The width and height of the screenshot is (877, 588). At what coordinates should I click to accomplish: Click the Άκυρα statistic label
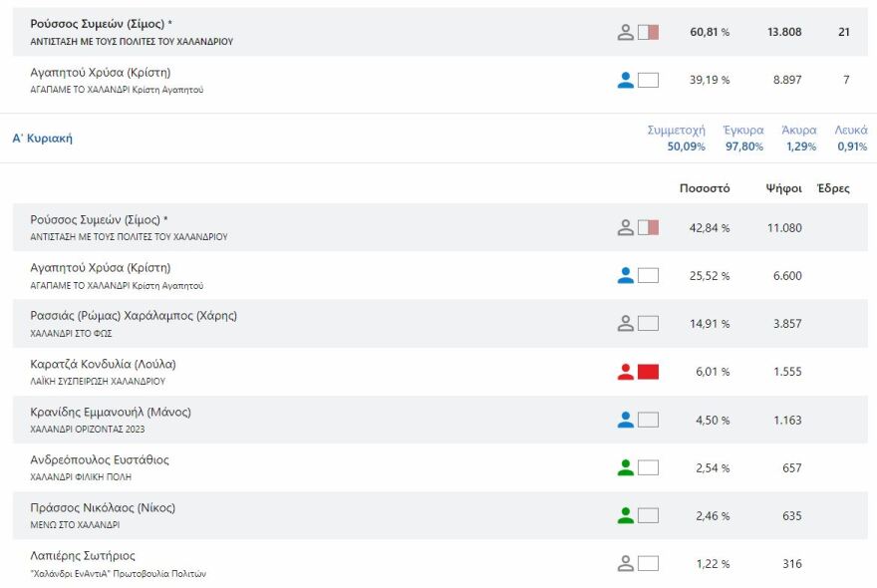(799, 131)
